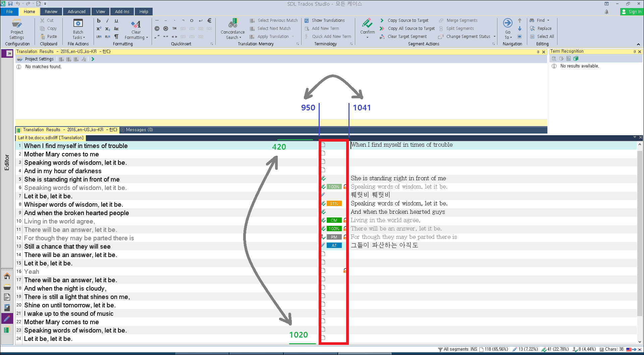Open the Review ribbon tab

pyautogui.click(x=51, y=11)
